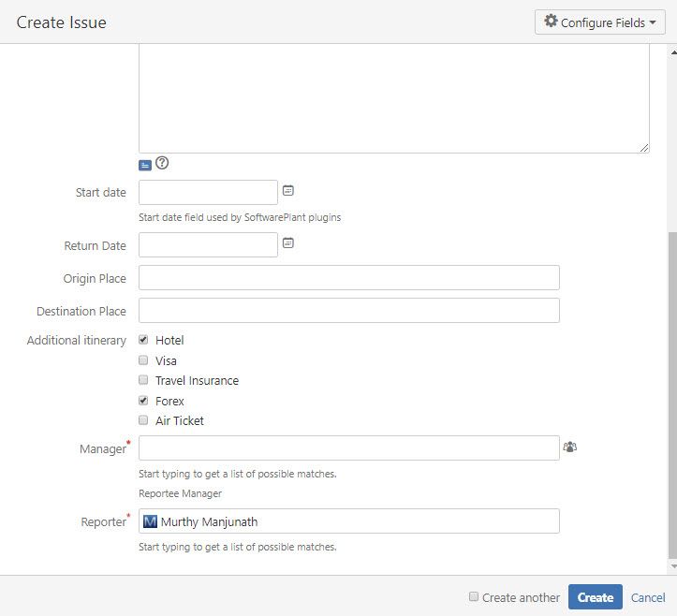Click into the Destination Place field
This screenshot has height=616, width=677.
click(x=348, y=311)
